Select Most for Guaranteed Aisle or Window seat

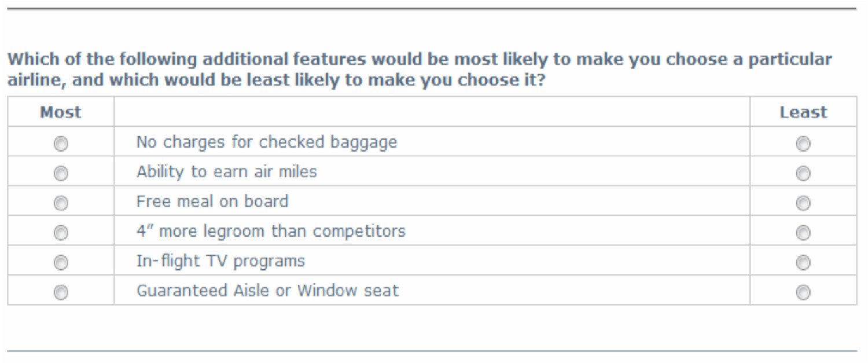tap(61, 292)
